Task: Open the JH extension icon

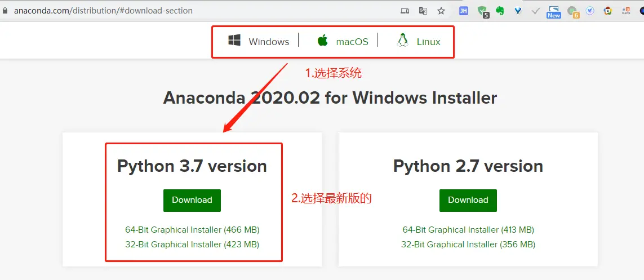Action: click(464, 11)
